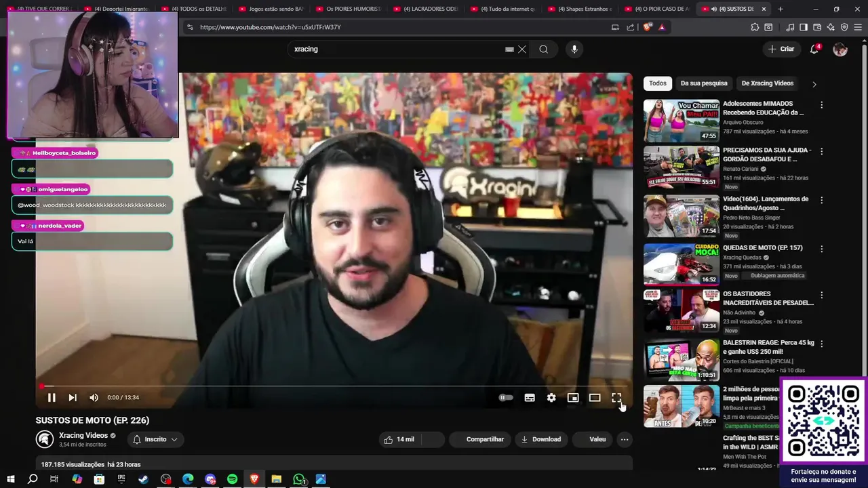This screenshot has height=488, width=868.
Task: Open the Criar create menu
Action: [781, 49]
